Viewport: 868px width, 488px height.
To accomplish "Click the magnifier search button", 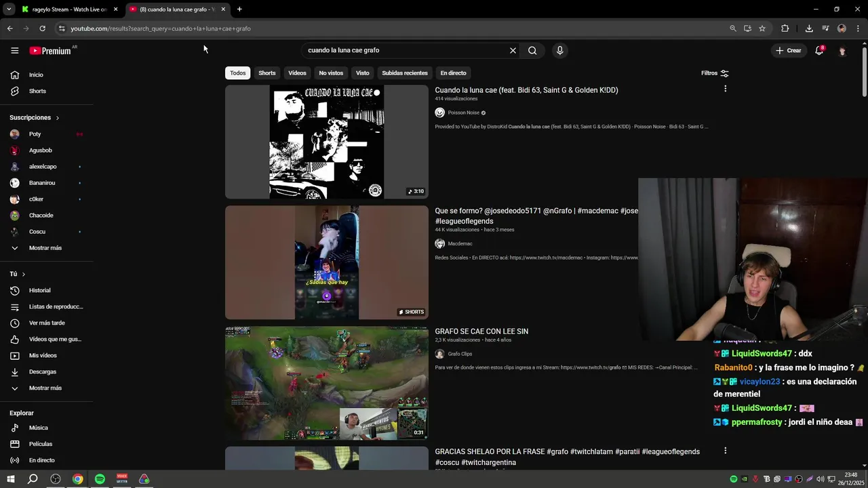I will (532, 50).
